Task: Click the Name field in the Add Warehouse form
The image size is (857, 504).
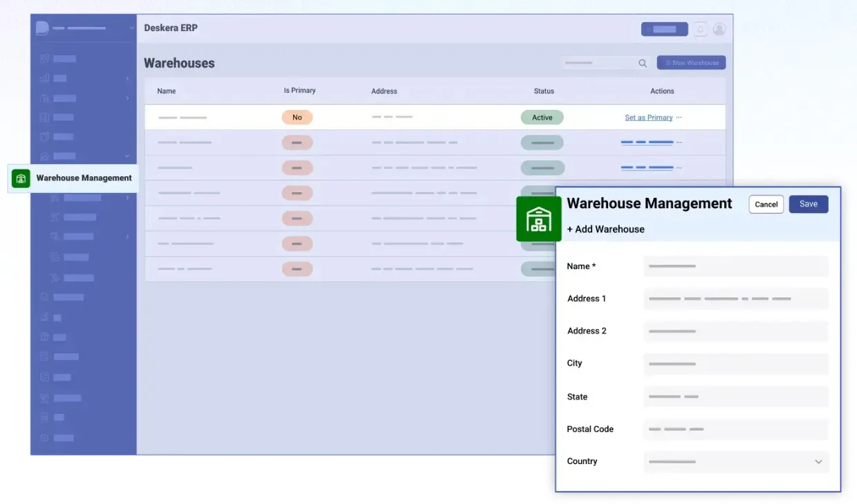Action: coord(735,266)
